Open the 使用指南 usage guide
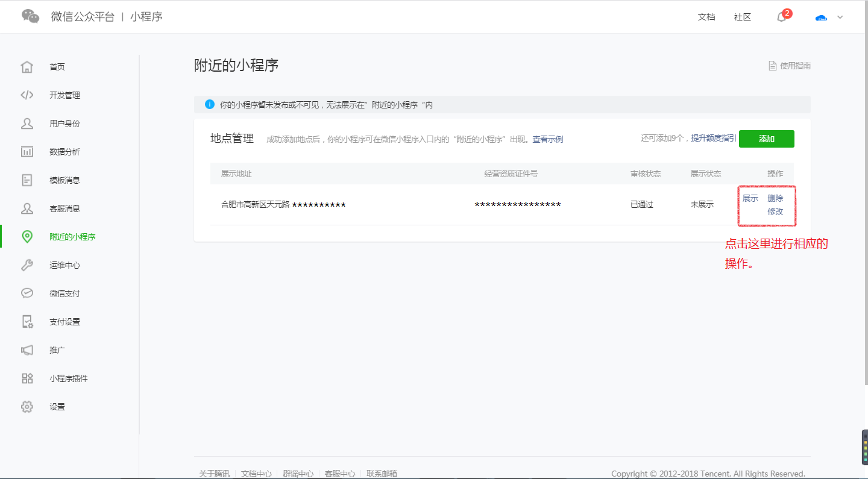868x479 pixels. click(x=790, y=65)
